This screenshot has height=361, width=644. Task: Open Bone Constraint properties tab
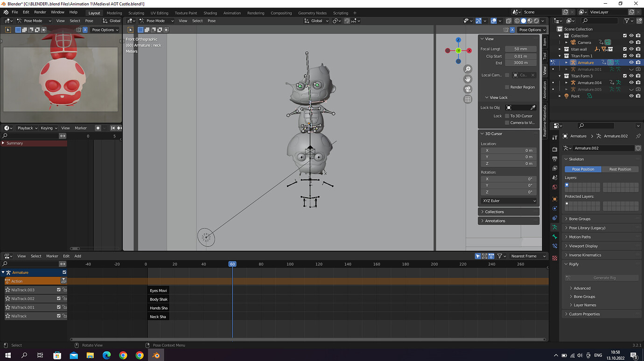point(555,246)
